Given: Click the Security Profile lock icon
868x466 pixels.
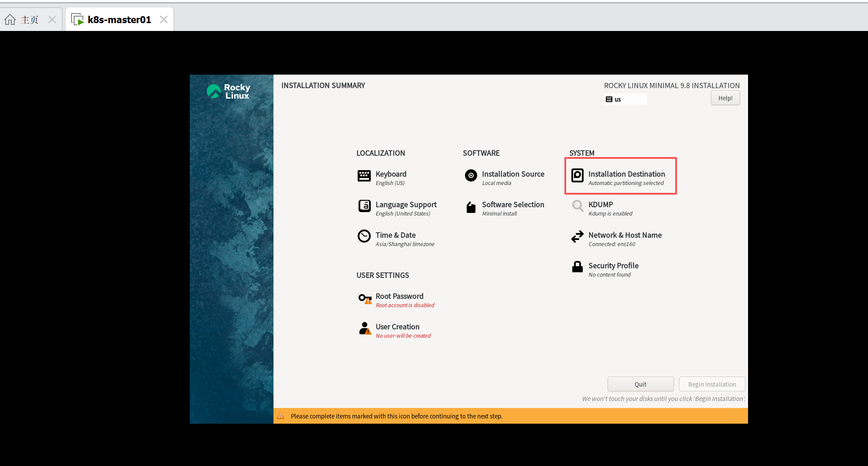Looking at the screenshot, I should [x=577, y=267].
